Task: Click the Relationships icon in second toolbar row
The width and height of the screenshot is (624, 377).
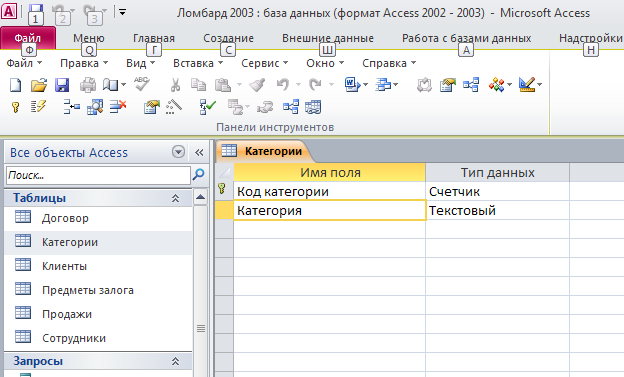Action: tap(291, 107)
